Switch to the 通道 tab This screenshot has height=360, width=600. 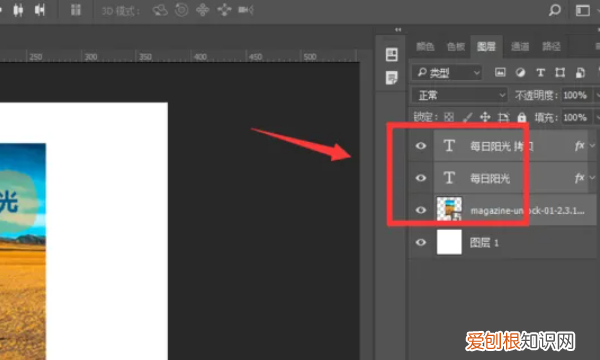tap(520, 47)
